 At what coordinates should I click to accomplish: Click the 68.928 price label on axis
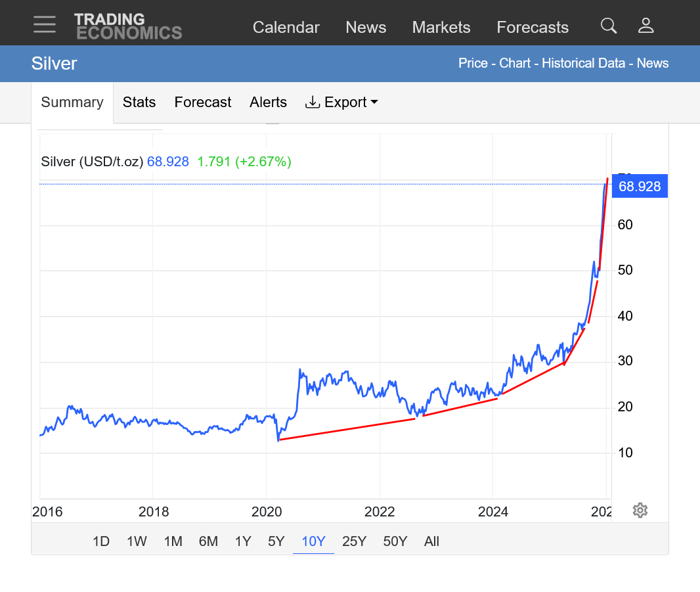640,187
